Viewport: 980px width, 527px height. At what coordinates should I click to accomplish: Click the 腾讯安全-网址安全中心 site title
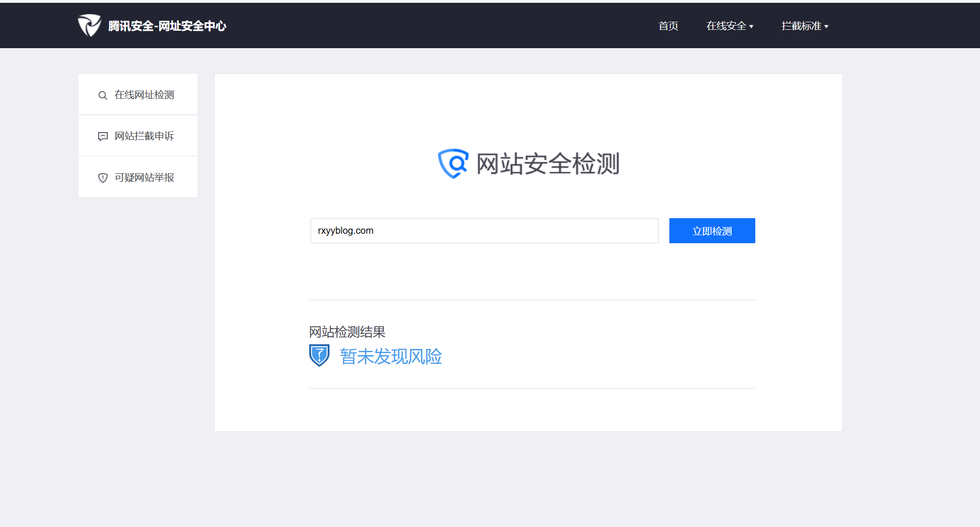[167, 26]
